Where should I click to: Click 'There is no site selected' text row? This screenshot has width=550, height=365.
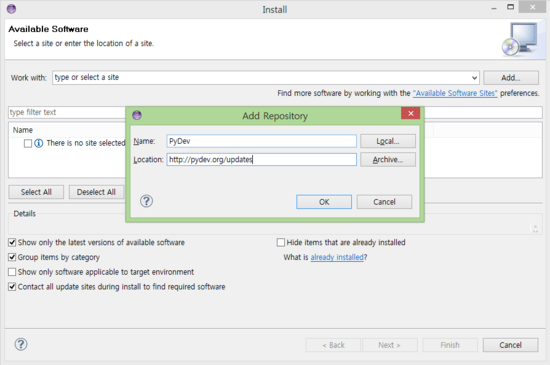(86, 143)
